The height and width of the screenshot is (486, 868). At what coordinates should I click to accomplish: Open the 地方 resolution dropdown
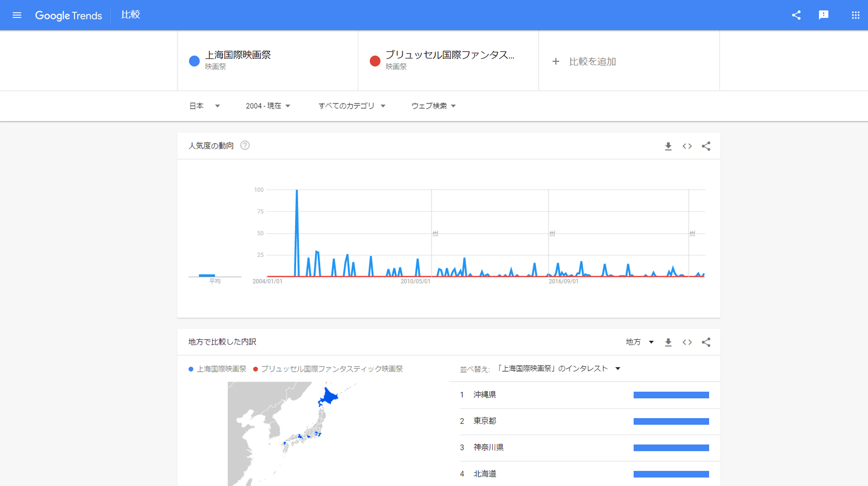(x=640, y=342)
